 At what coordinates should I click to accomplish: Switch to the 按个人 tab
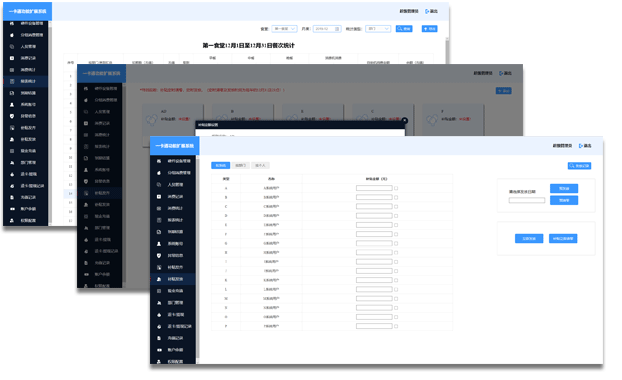pyautogui.click(x=260, y=165)
